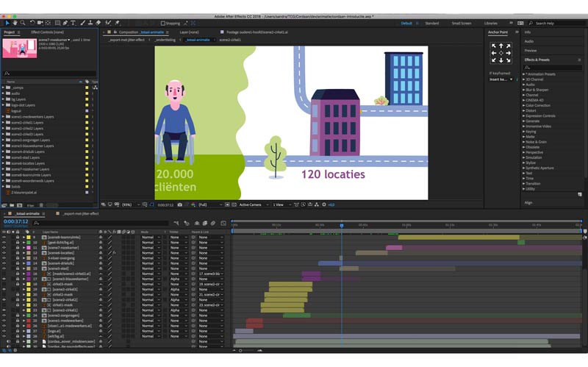
Task: Select the Rectangle shape tool
Action: pos(57,24)
